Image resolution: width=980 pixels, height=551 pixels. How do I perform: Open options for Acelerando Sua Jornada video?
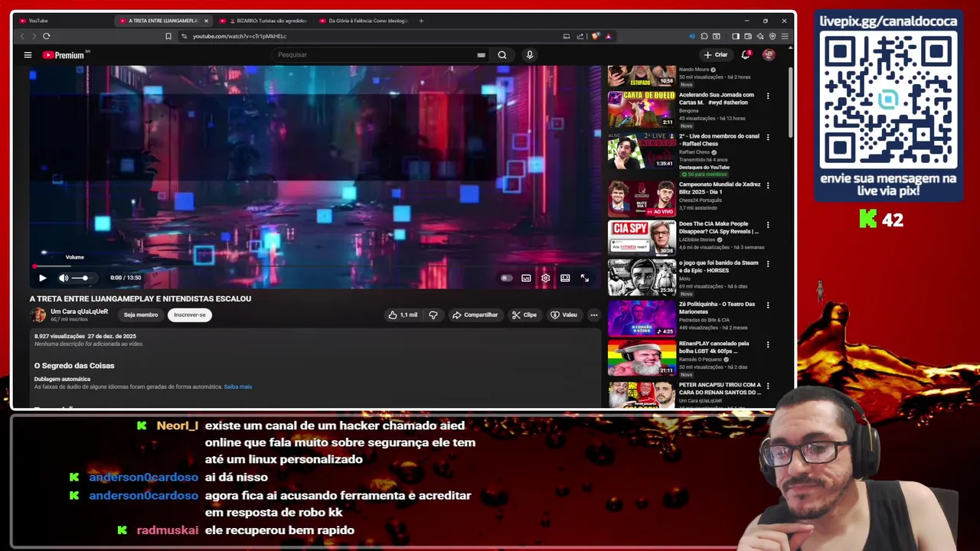[768, 96]
